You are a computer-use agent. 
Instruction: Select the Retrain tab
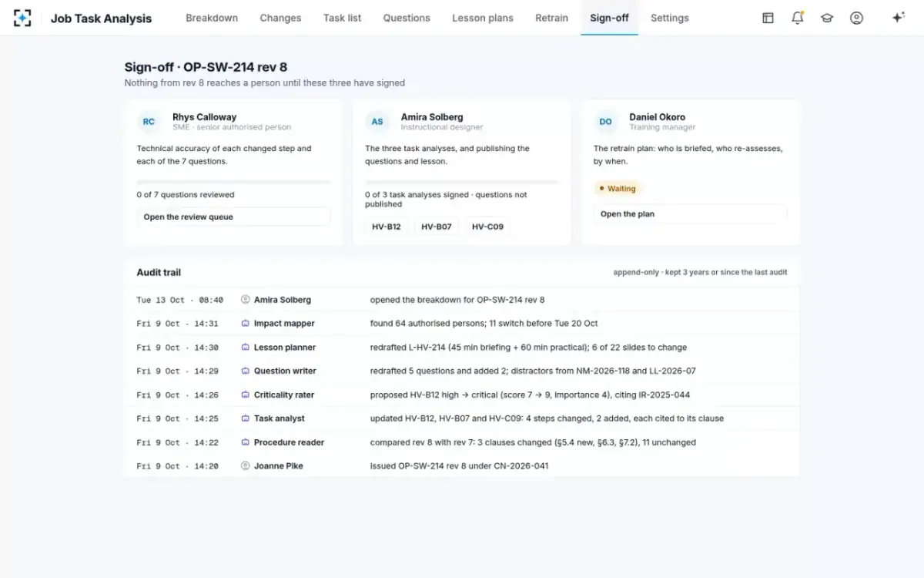pos(552,18)
